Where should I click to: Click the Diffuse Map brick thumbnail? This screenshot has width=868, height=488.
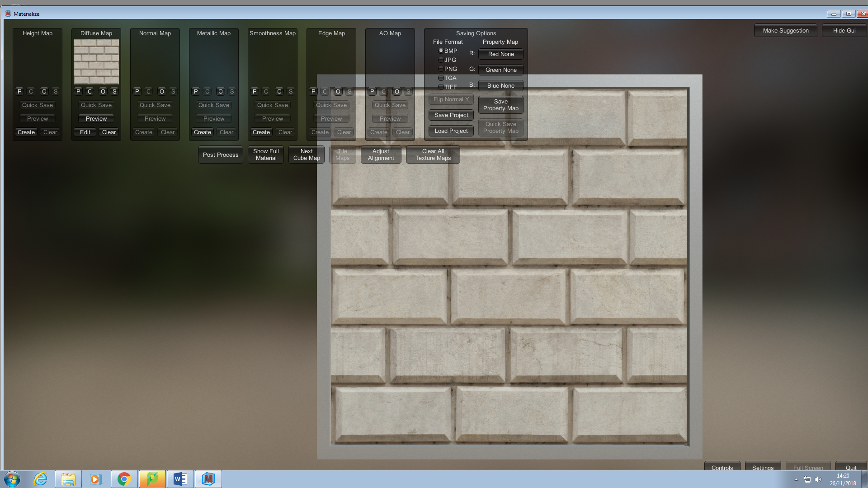click(x=96, y=61)
